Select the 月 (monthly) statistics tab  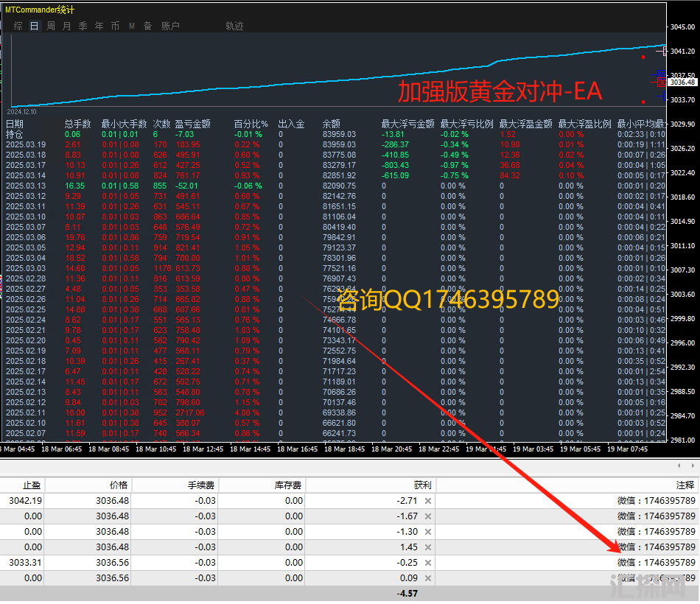click(x=67, y=26)
